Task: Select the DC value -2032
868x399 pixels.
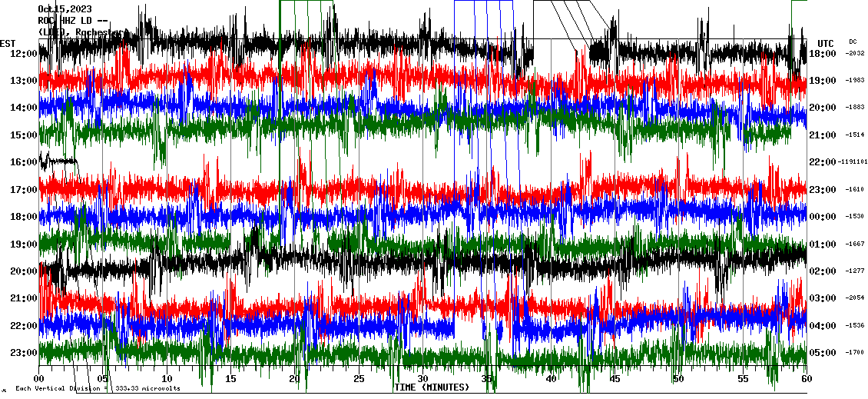Action: tap(854, 54)
